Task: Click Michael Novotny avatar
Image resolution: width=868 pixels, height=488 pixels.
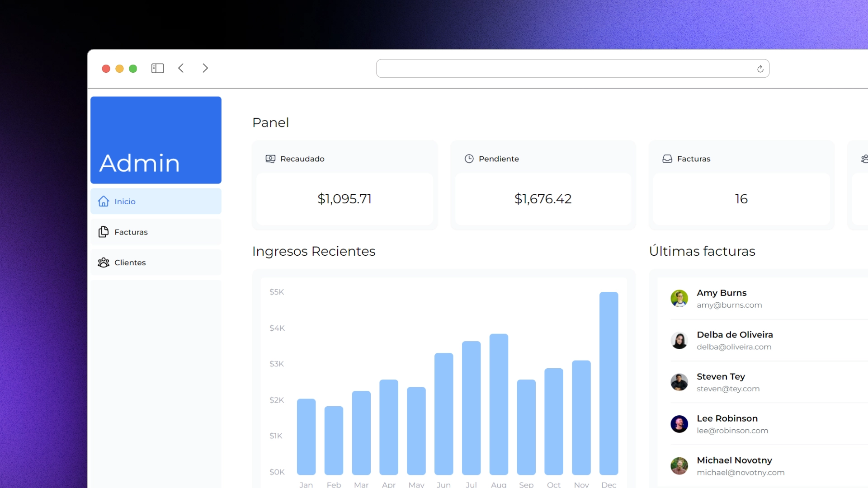Action: click(x=679, y=466)
